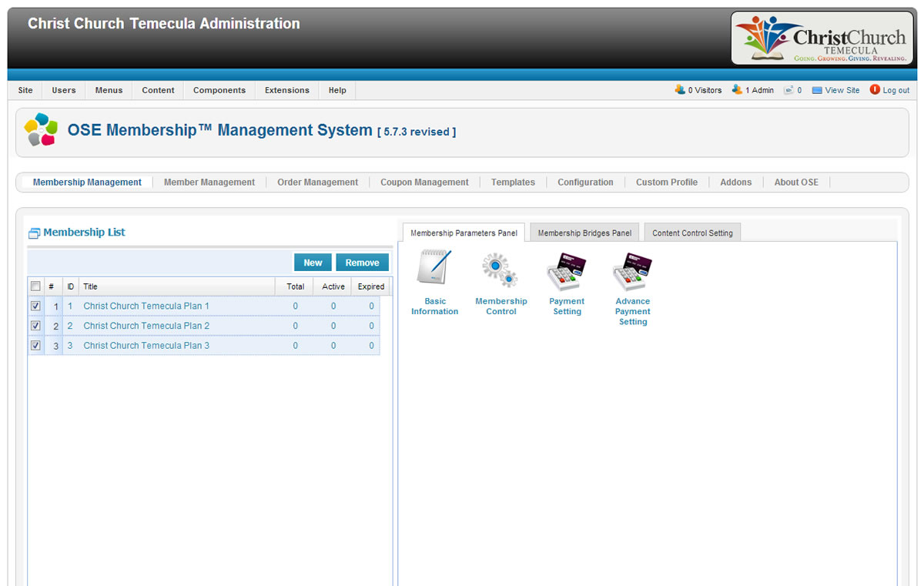Open the Payment Setting calculator icon
This screenshot has height=586, width=924.
567,271
